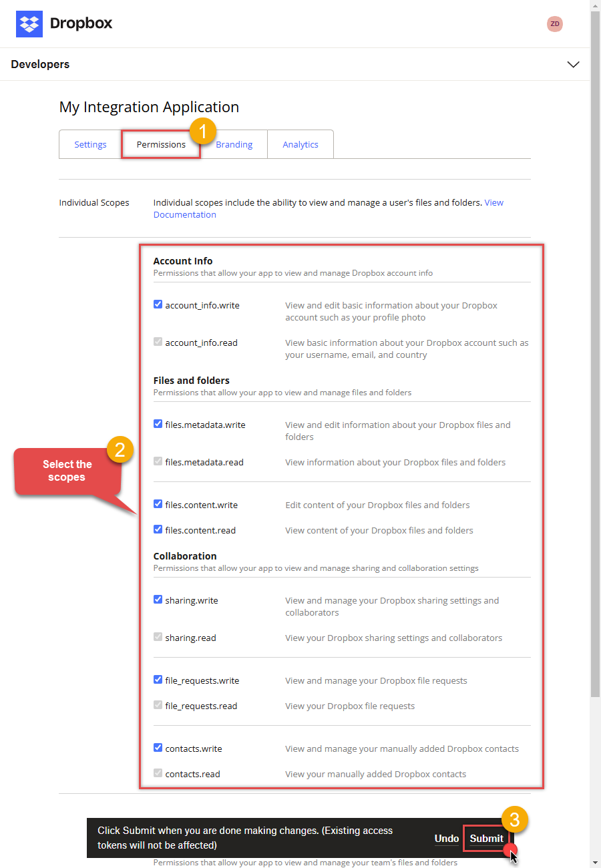The width and height of the screenshot is (601, 868).
Task: Open the ZD account avatar menu
Action: [555, 24]
